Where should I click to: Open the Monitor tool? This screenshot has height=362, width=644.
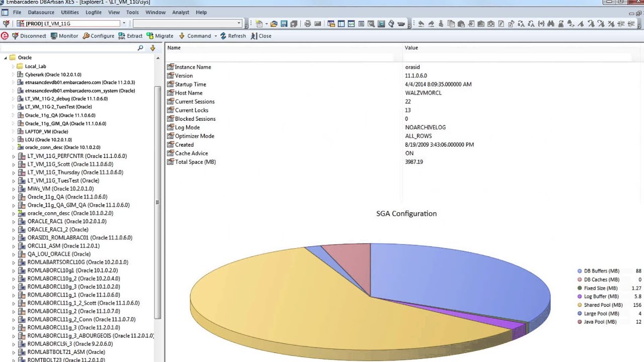pyautogui.click(x=64, y=36)
